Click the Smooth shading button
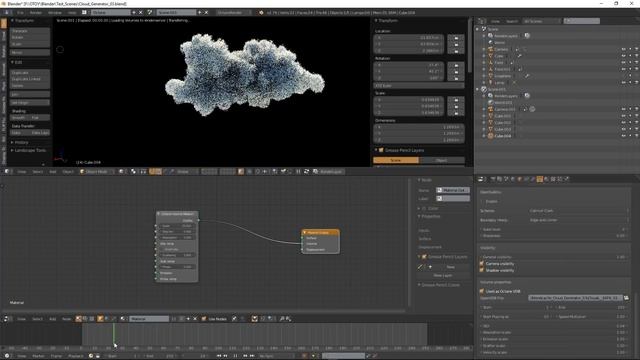Image resolution: width=640 pixels, height=360 pixels. pyautogui.click(x=20, y=118)
